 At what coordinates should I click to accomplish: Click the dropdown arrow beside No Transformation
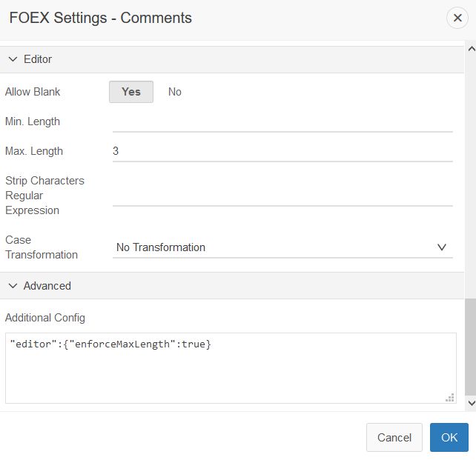point(442,247)
